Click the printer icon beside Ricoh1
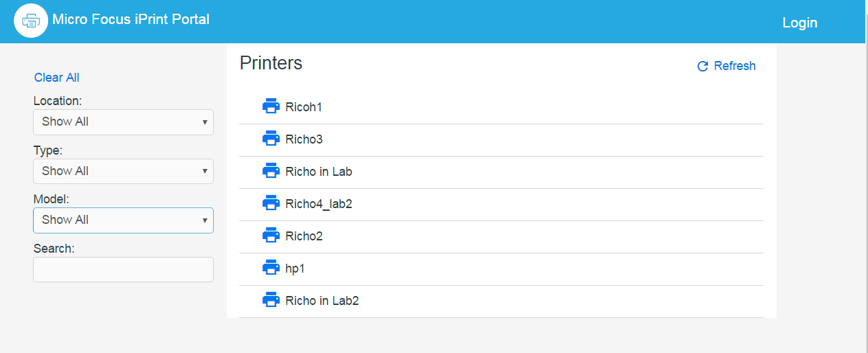The width and height of the screenshot is (868, 353). [271, 106]
